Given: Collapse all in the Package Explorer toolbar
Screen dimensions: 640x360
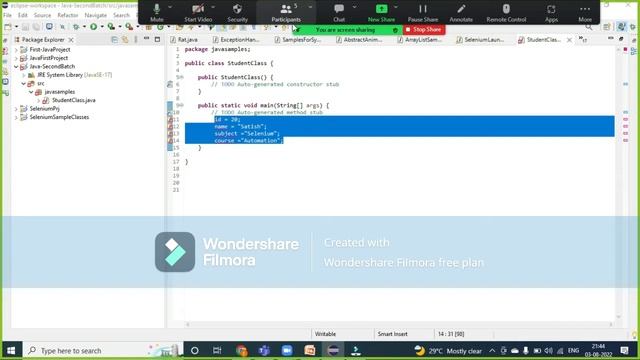Looking at the screenshot, I should (115, 40).
